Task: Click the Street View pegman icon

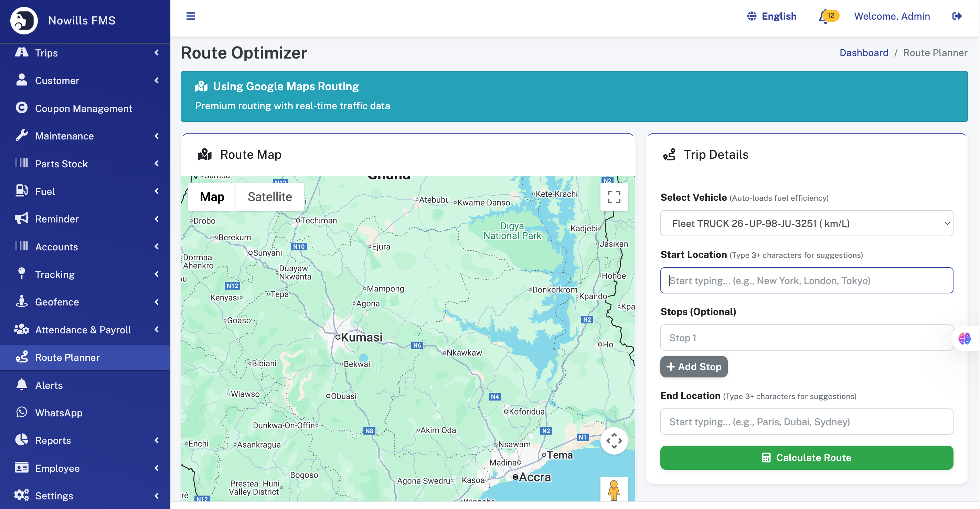Action: (614, 489)
